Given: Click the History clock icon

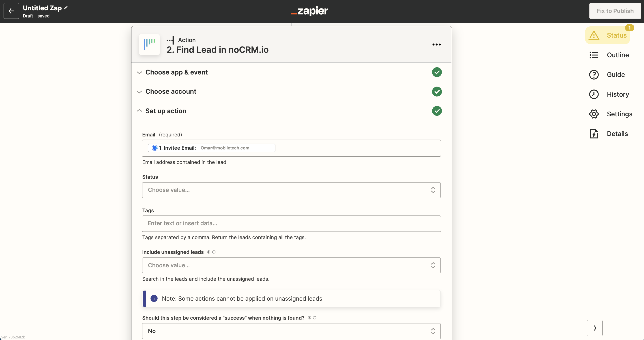Looking at the screenshot, I should (x=594, y=94).
